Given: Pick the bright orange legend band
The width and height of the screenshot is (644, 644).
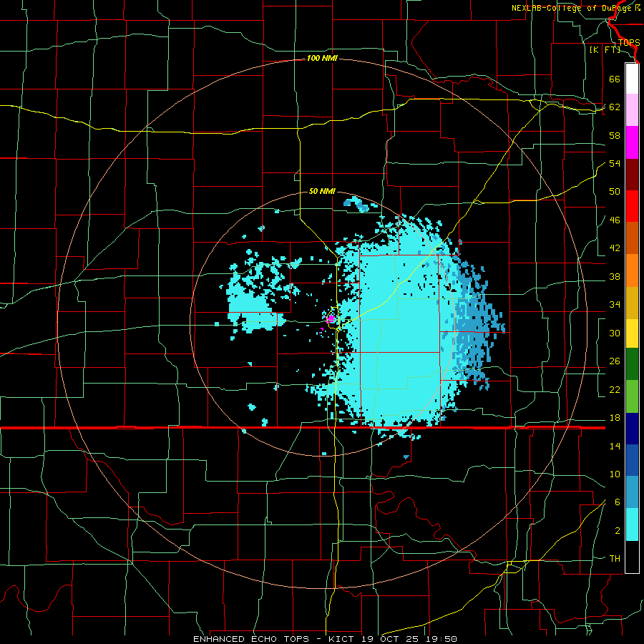Looking at the screenshot, I should point(632,270).
